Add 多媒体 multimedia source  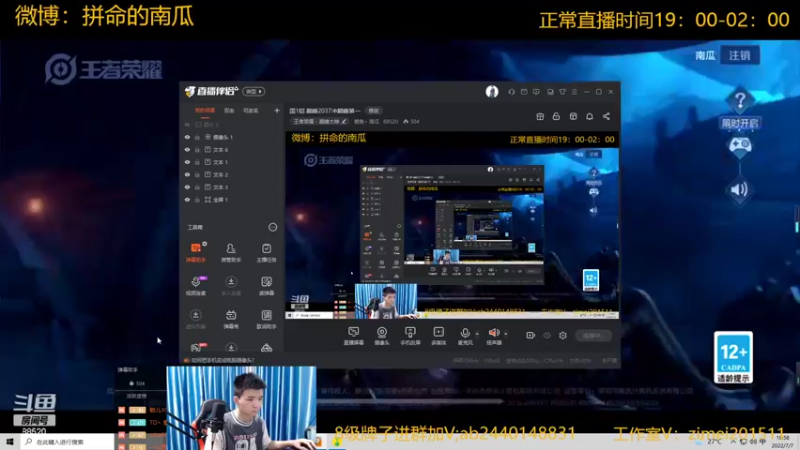tap(439, 336)
